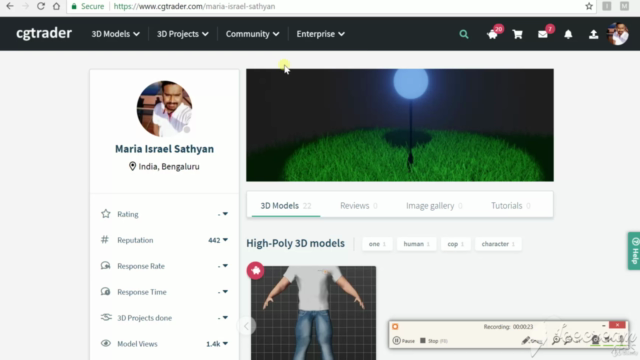Open the 3D Models menu
Image resolution: width=640 pixels, height=360 pixels.
(x=115, y=34)
